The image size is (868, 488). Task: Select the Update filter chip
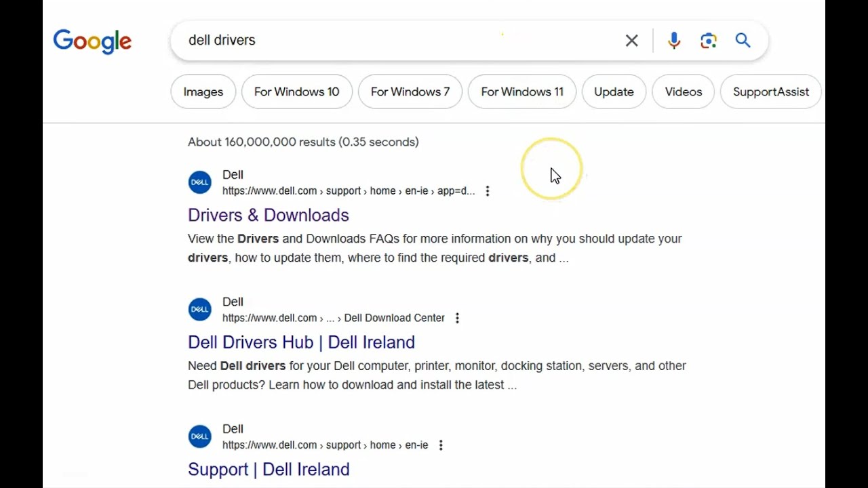pos(614,91)
